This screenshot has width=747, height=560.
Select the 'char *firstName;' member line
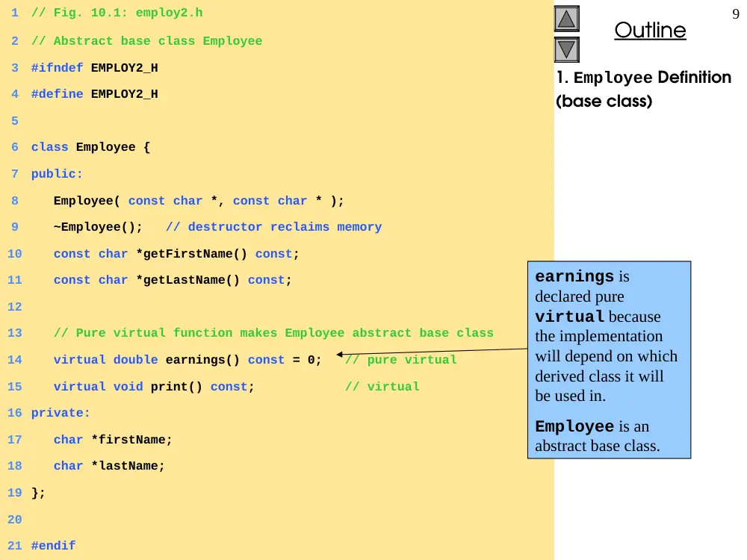click(113, 440)
